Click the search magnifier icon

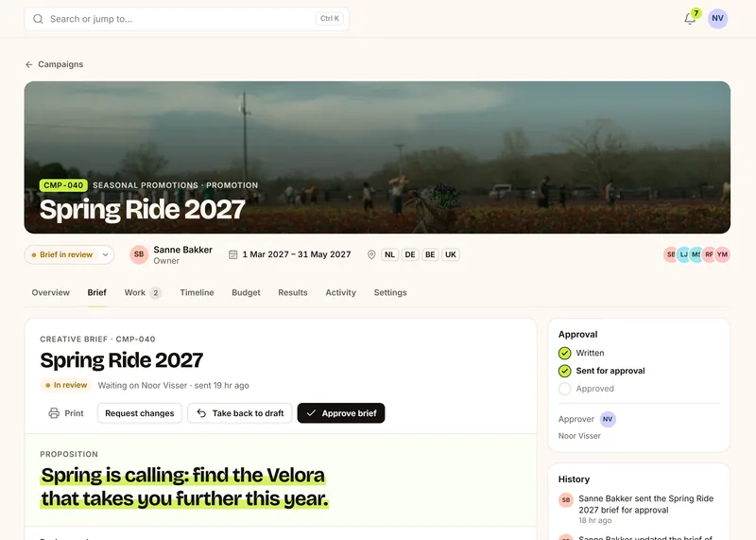coord(38,19)
